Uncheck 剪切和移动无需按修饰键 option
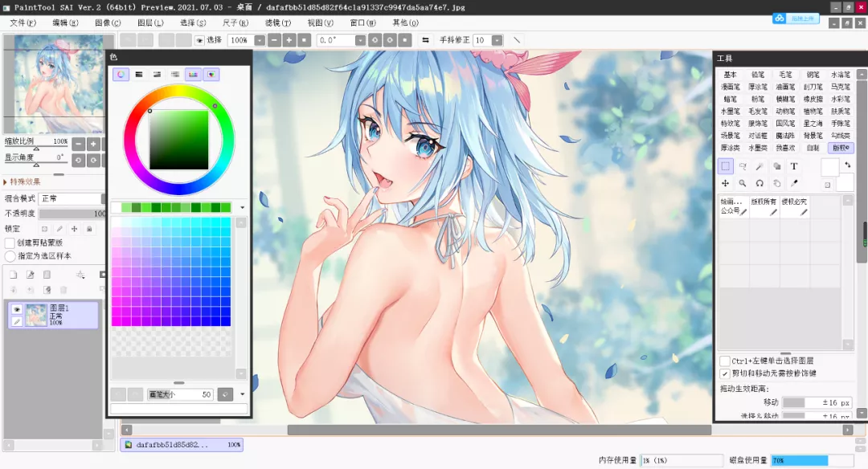 pos(725,374)
